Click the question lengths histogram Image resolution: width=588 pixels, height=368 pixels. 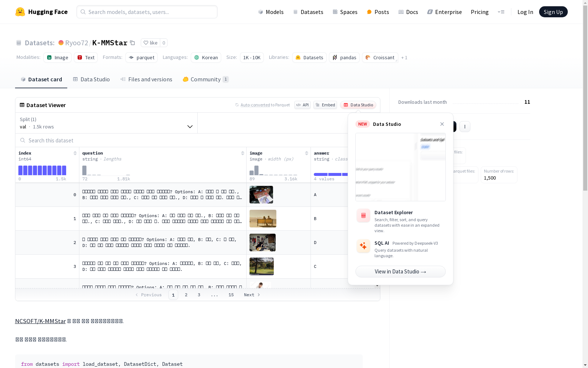click(106, 170)
